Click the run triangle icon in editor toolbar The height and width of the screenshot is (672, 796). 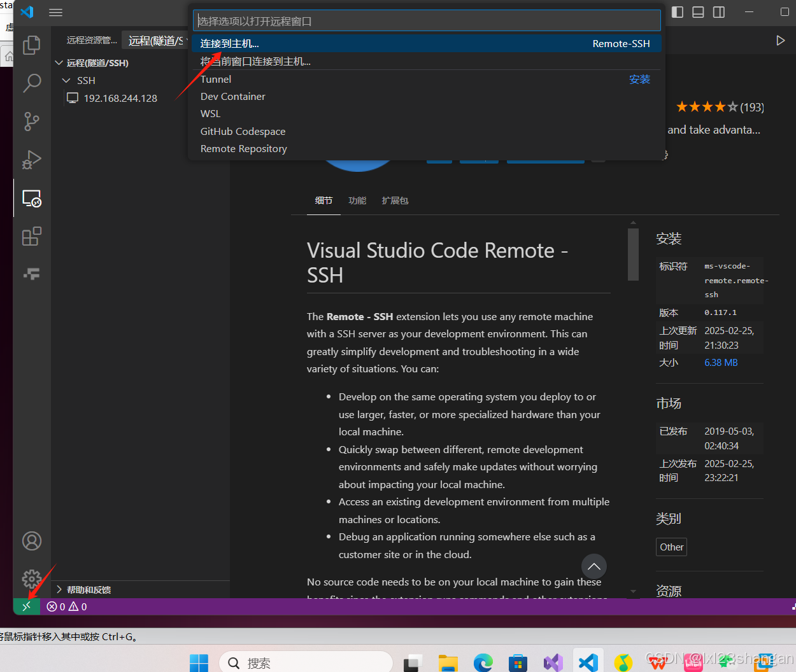(781, 41)
